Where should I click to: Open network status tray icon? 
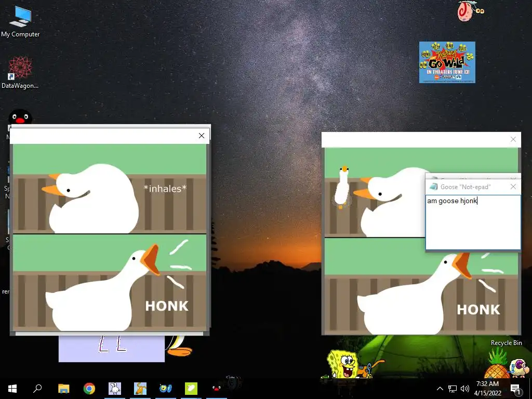[x=453, y=389]
